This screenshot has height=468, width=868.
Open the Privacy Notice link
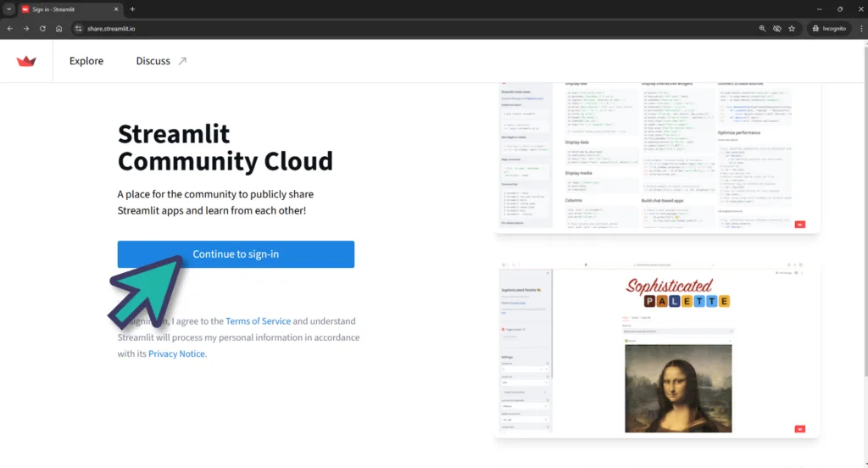(176, 354)
